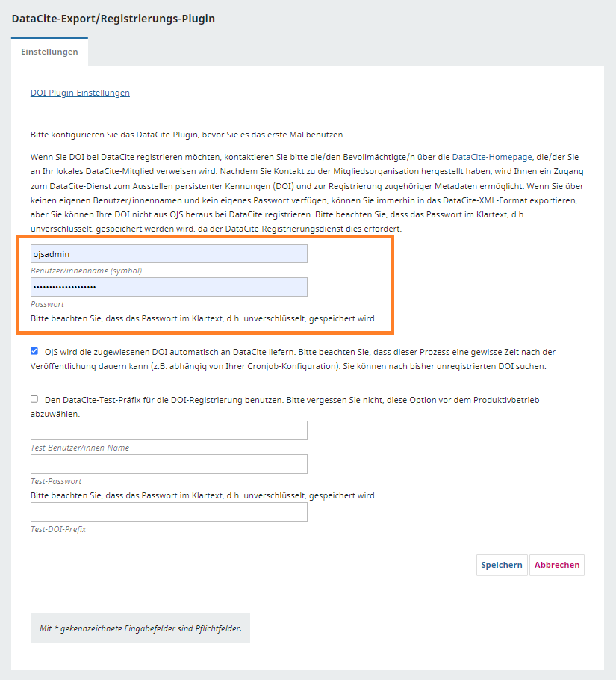Screen dimensions: 616x680
Task: Follow the DataCite-Homepage link
Action: tap(492, 157)
